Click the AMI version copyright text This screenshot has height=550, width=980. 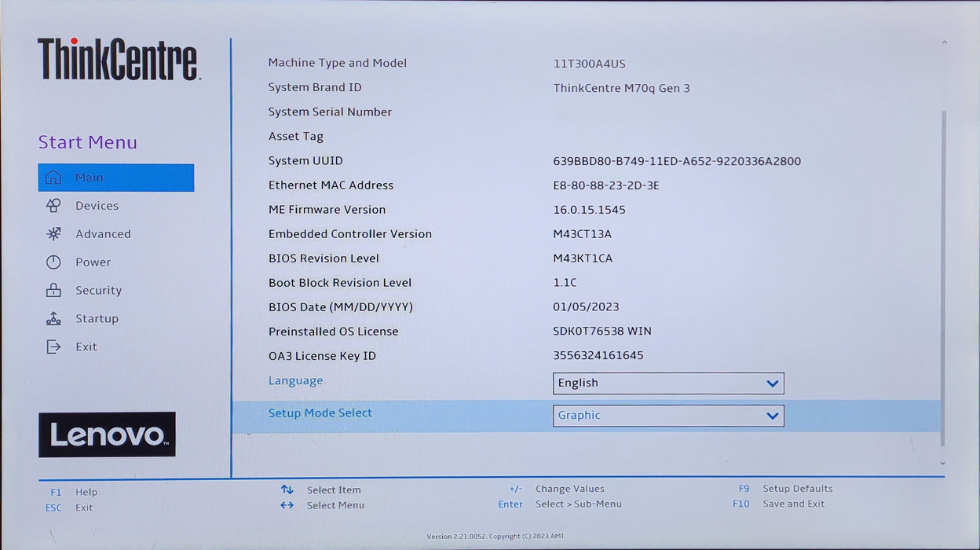point(495,537)
